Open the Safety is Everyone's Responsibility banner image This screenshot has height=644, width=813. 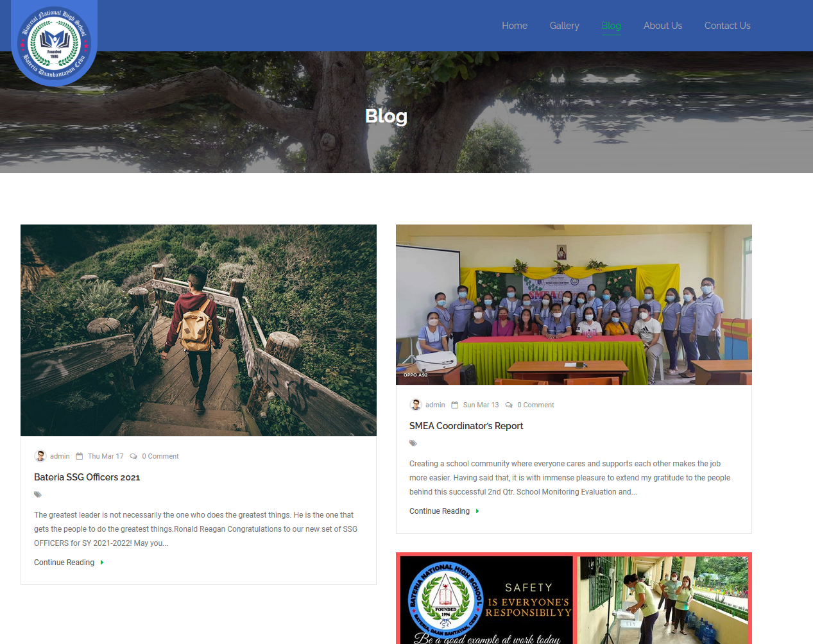574,598
